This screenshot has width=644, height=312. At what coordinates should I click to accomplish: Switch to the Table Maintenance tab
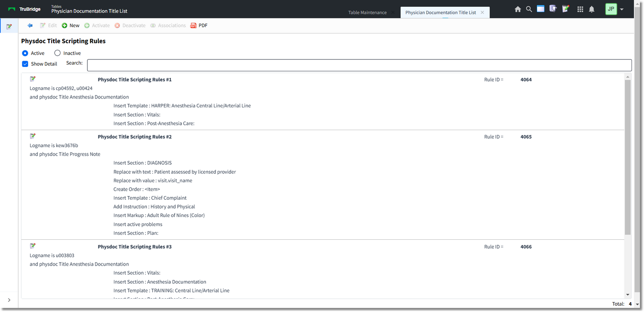click(x=367, y=12)
